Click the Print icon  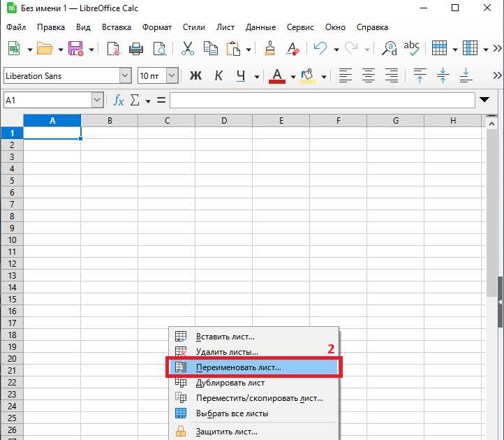tap(136, 49)
